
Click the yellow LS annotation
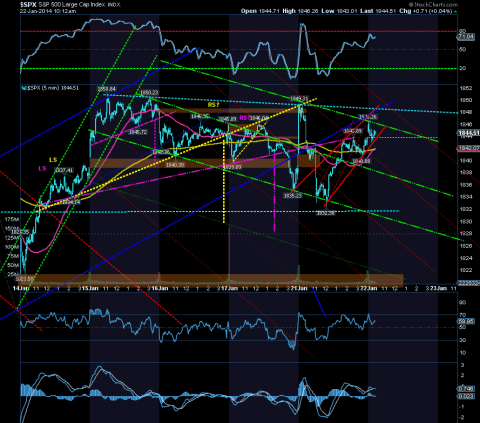coord(53,160)
